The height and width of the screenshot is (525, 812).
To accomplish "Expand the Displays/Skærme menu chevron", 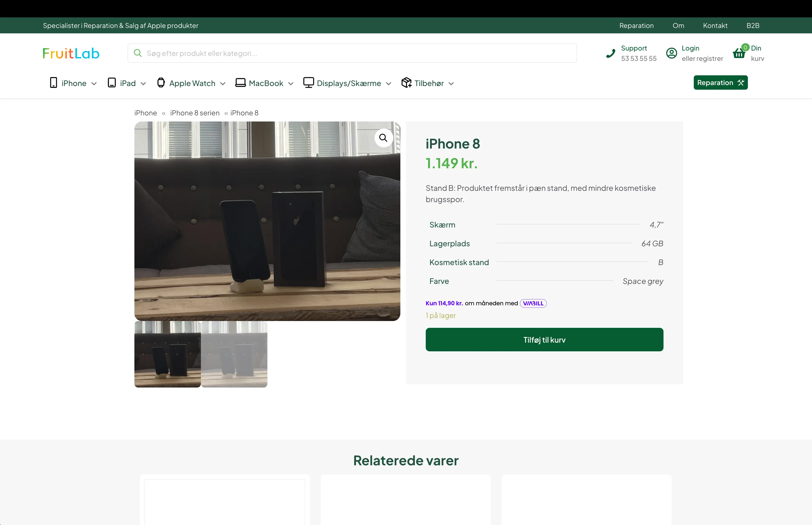I will pyautogui.click(x=388, y=84).
